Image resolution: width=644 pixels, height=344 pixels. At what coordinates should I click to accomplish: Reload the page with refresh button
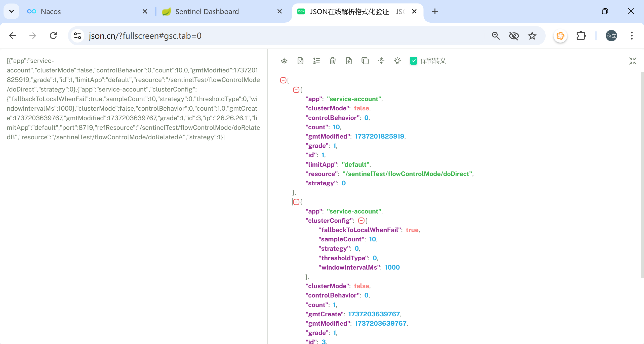pos(53,36)
